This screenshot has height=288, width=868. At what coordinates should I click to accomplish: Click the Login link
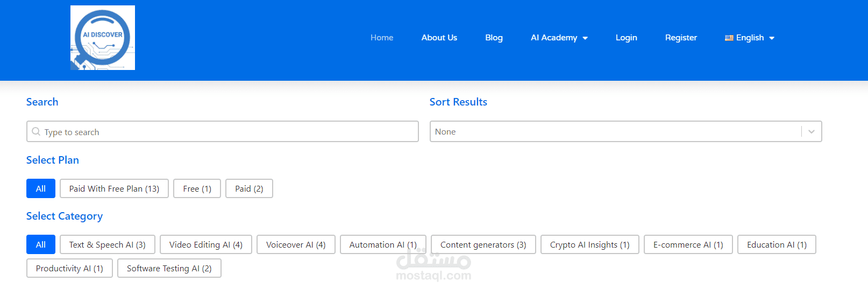627,38
